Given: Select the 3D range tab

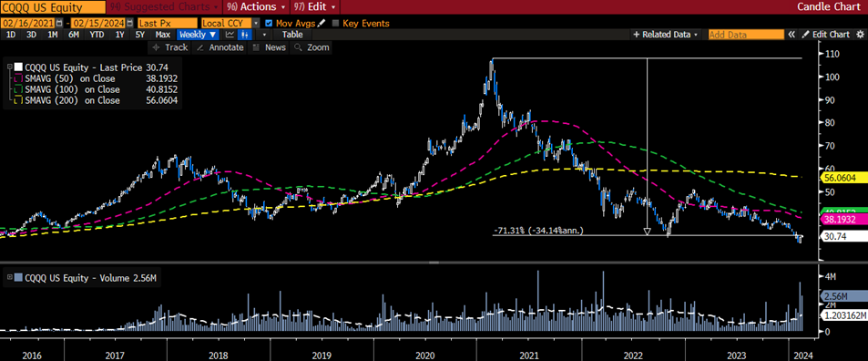Looking at the screenshot, I should click(x=32, y=35).
